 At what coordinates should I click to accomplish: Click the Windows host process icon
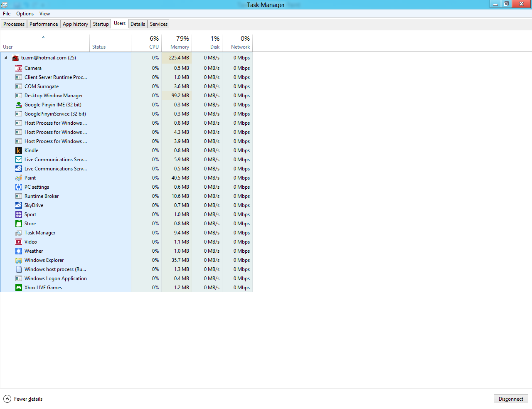(x=19, y=269)
